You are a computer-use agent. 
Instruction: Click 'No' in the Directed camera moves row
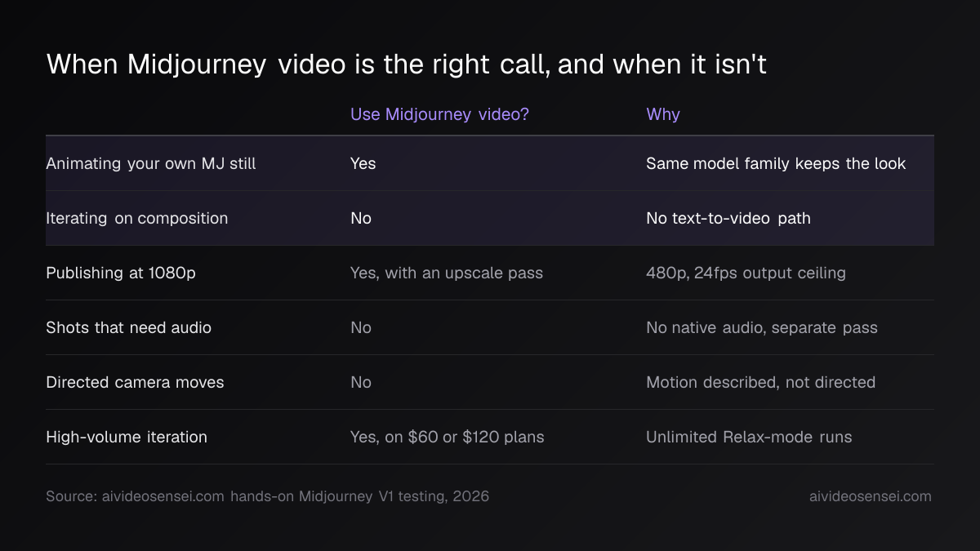[x=360, y=382]
